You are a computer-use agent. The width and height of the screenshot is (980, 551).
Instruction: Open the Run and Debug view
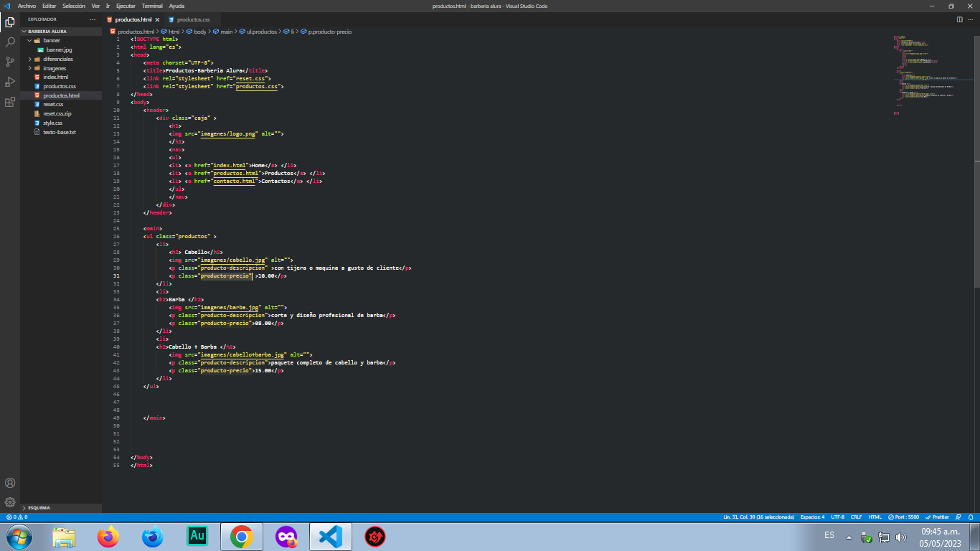click(x=10, y=82)
